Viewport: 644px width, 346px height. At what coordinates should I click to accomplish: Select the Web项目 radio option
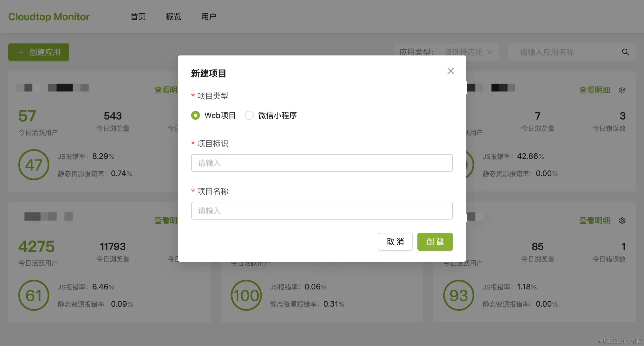click(196, 115)
